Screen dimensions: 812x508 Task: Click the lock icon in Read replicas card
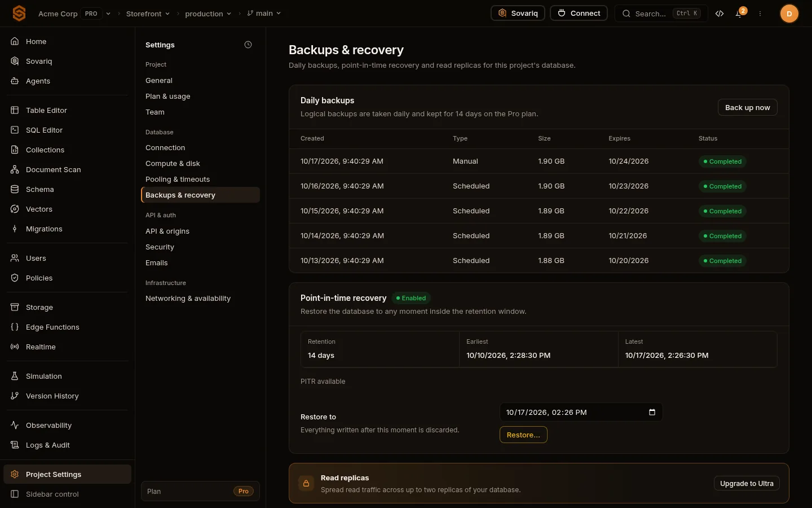pos(306,483)
